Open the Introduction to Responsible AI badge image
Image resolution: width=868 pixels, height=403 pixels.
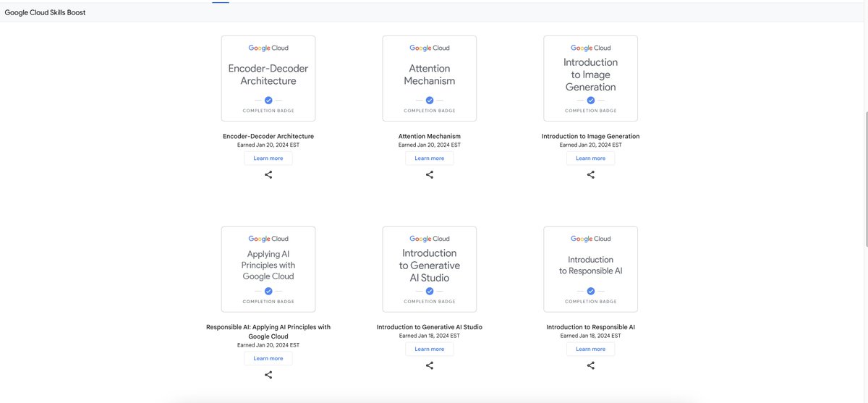tap(591, 269)
